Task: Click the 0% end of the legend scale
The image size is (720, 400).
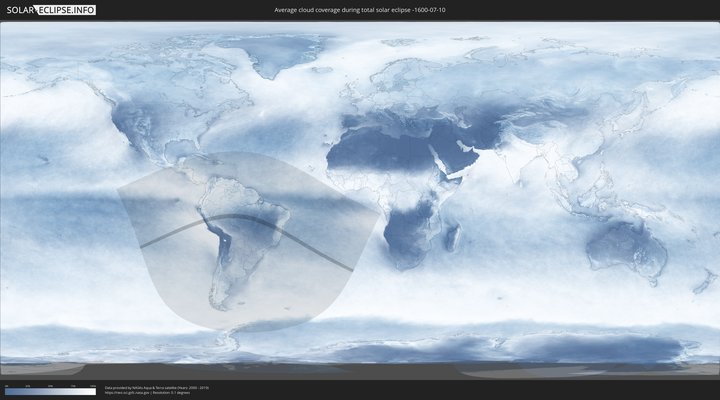Action: tap(6, 391)
